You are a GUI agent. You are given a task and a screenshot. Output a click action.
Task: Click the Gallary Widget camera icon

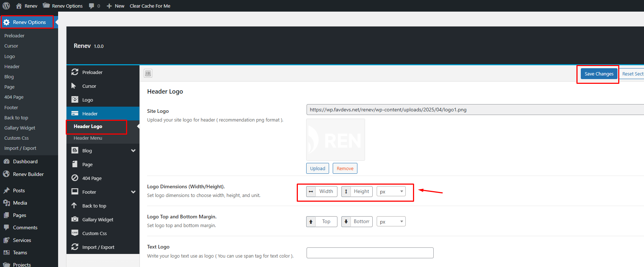(x=75, y=219)
